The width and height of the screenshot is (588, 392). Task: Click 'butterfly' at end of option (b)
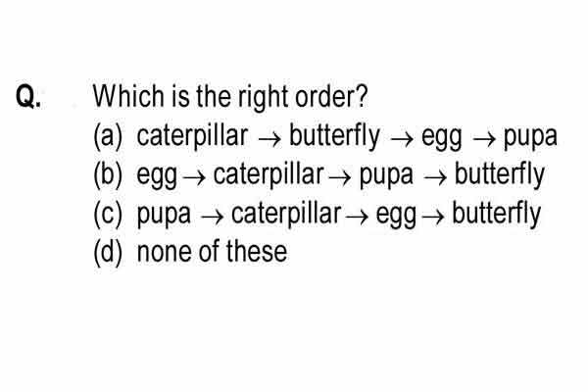500,174
